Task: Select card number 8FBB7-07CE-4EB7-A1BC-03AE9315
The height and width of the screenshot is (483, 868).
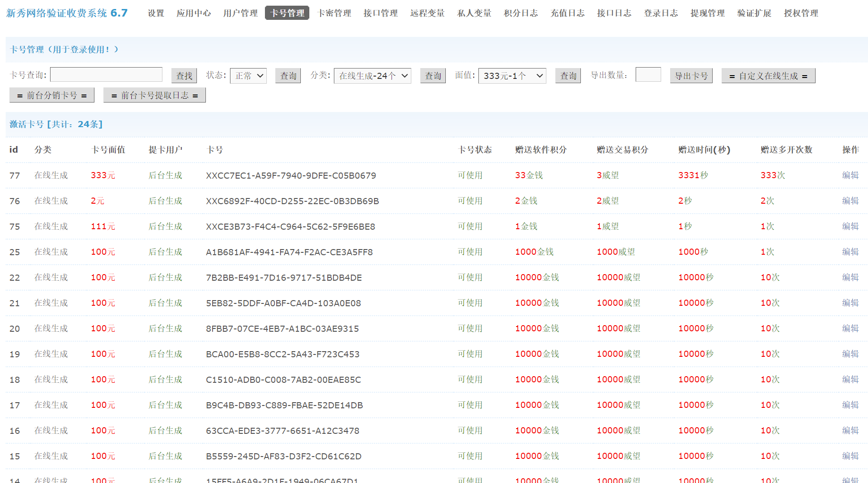Action: pos(282,329)
